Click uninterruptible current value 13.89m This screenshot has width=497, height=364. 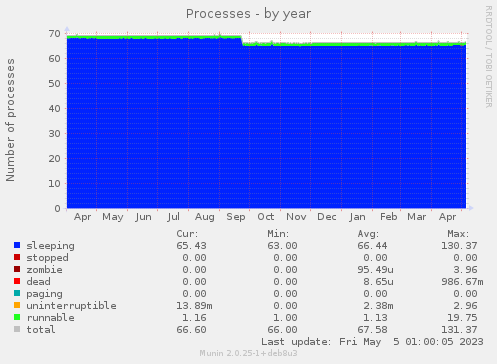click(194, 306)
